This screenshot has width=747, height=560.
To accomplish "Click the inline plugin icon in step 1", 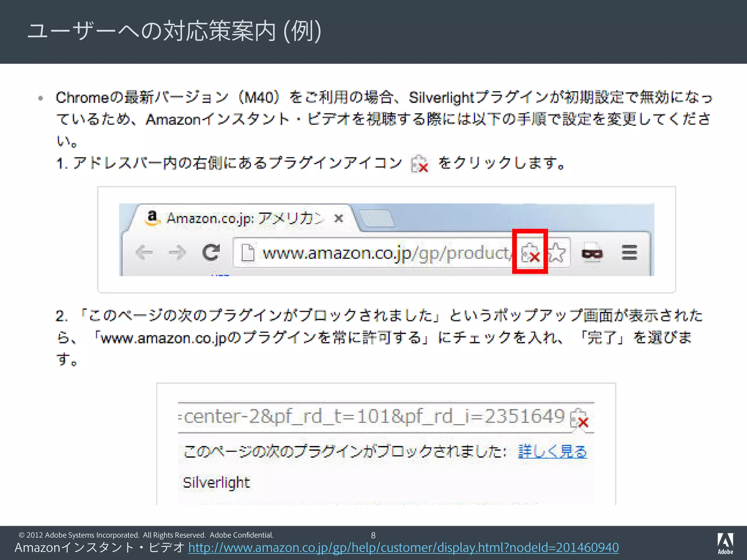I will click(x=419, y=163).
